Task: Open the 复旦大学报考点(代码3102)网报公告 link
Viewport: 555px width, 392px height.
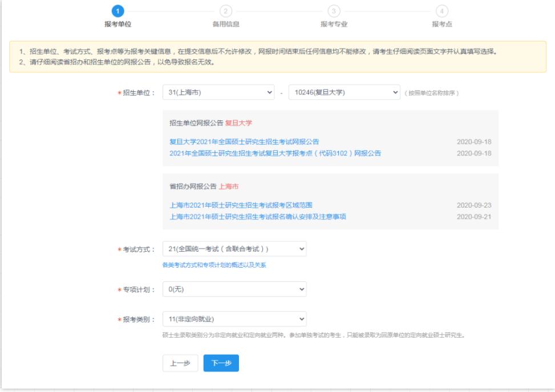Action: (275, 153)
